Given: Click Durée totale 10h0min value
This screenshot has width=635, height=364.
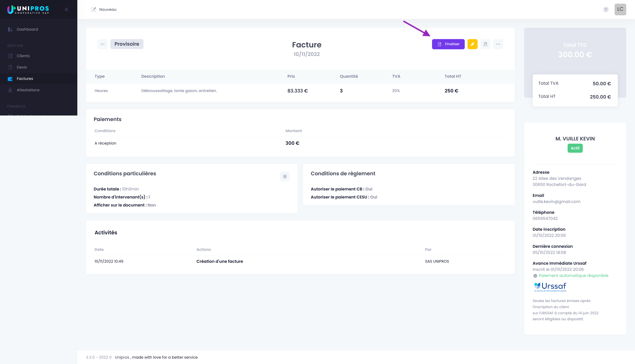Looking at the screenshot, I should click(x=130, y=189).
